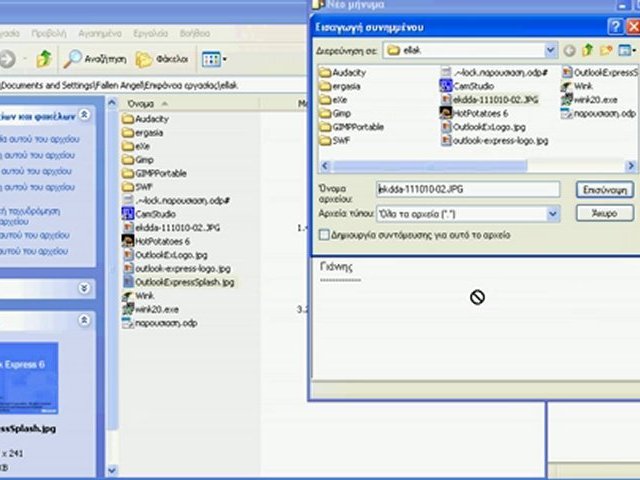The image size is (640, 480).
Task: Click the cancel button in attachment dialog
Action: 604,213
